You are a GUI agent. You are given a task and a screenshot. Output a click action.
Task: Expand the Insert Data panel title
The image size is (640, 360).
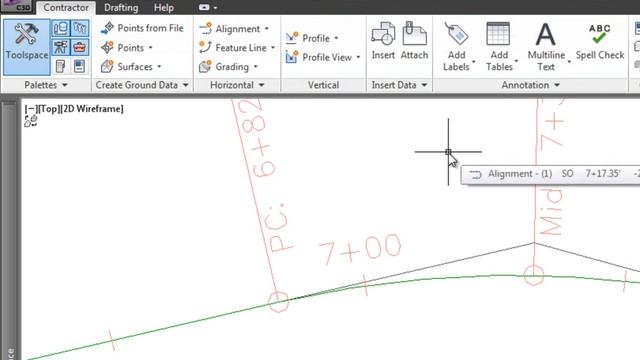(399, 85)
